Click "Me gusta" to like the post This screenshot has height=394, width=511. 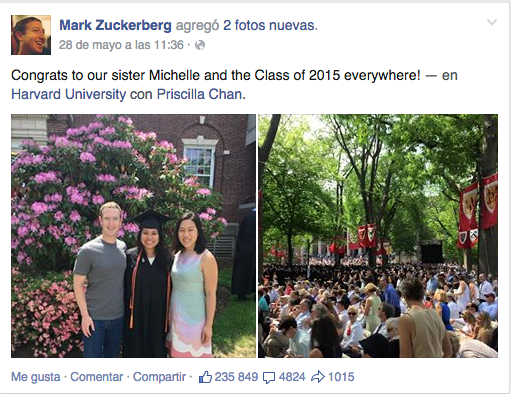coord(36,377)
